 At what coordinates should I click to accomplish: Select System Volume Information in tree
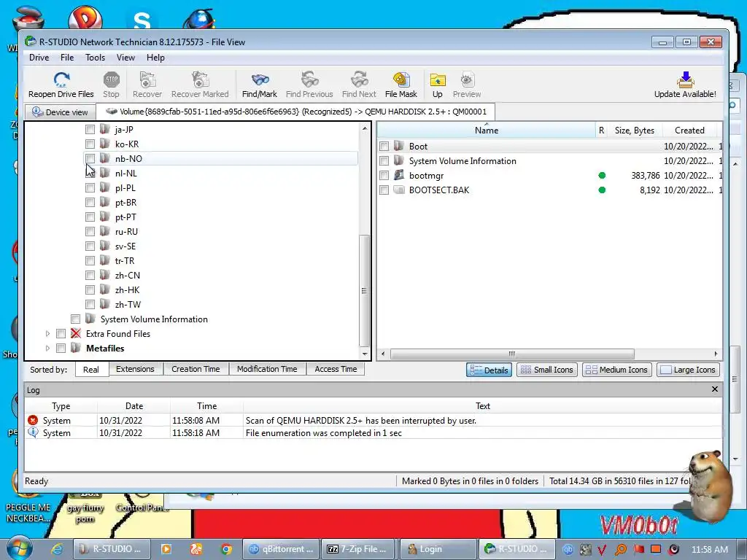(x=154, y=319)
